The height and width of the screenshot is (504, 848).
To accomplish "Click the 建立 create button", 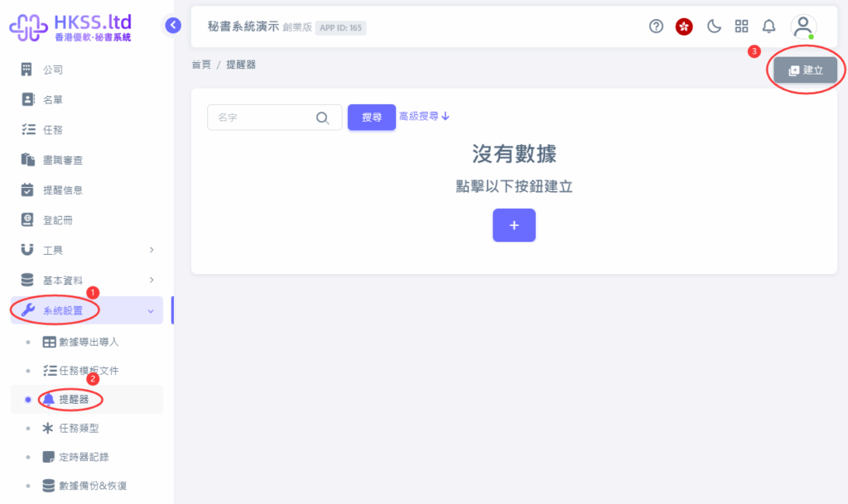I will (x=805, y=70).
